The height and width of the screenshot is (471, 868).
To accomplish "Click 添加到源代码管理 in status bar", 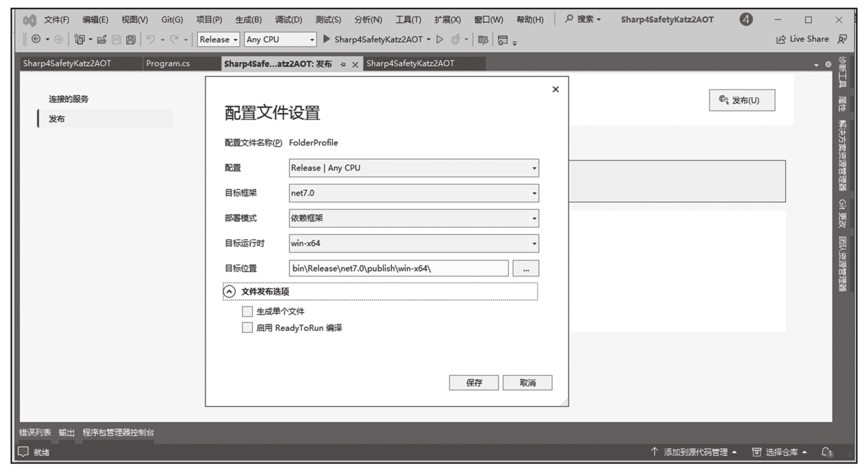I will point(694,453).
